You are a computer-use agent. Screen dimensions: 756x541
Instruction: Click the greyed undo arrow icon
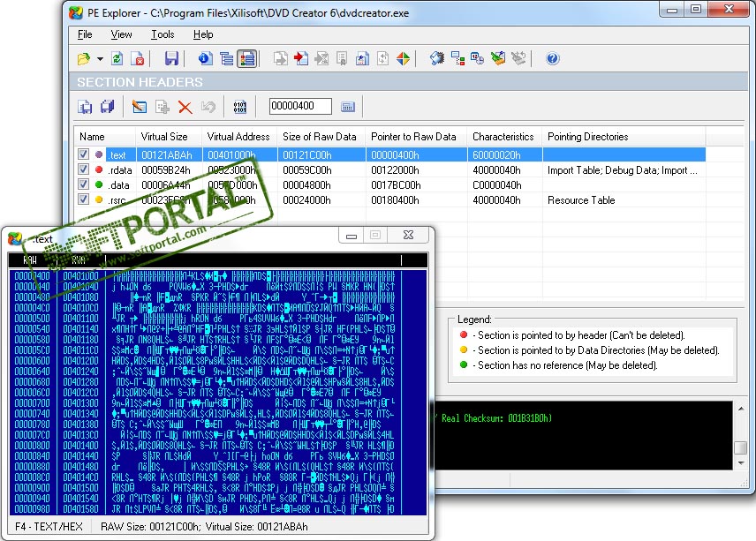(208, 107)
